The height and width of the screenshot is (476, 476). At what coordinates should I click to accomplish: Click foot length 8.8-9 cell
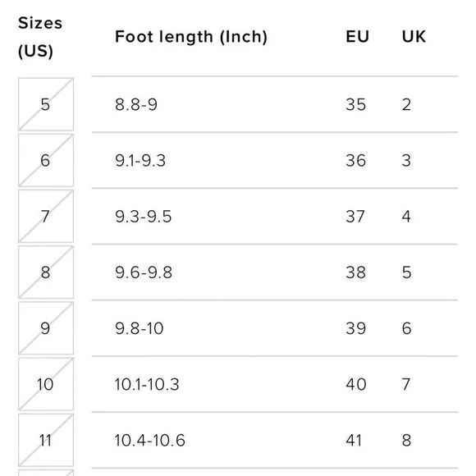click(x=136, y=104)
